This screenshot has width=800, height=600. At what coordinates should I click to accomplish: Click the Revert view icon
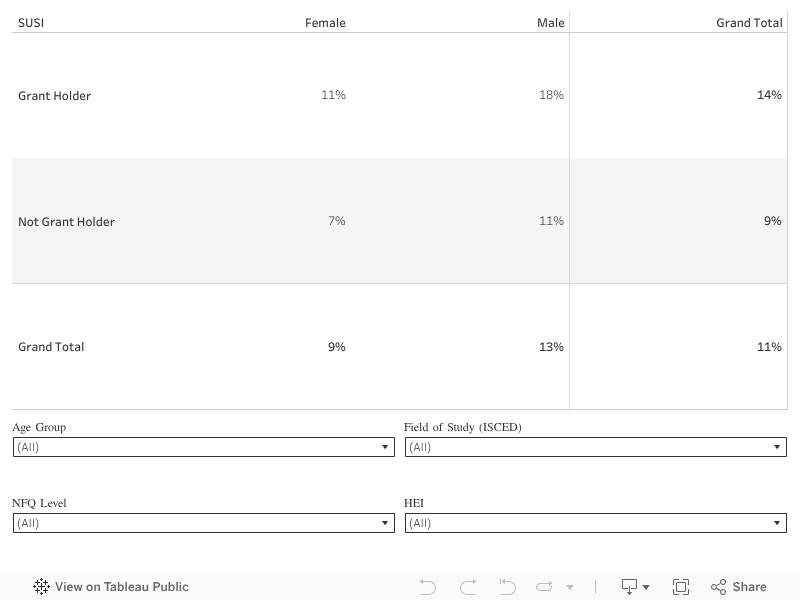(507, 587)
